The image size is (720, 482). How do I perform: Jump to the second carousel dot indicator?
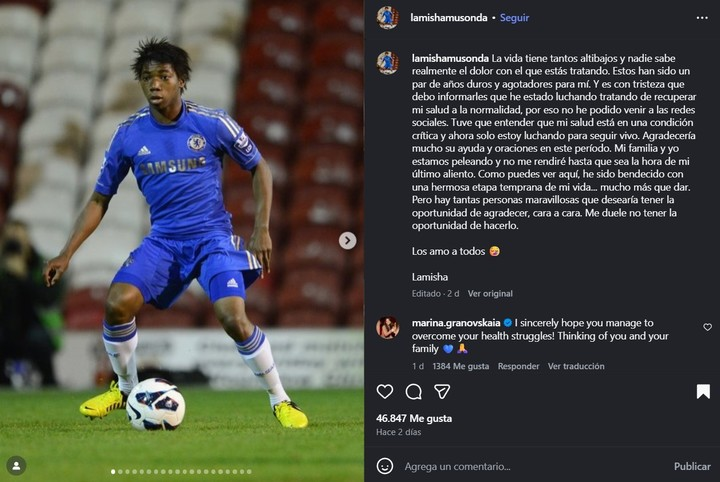pyautogui.click(x=120, y=471)
